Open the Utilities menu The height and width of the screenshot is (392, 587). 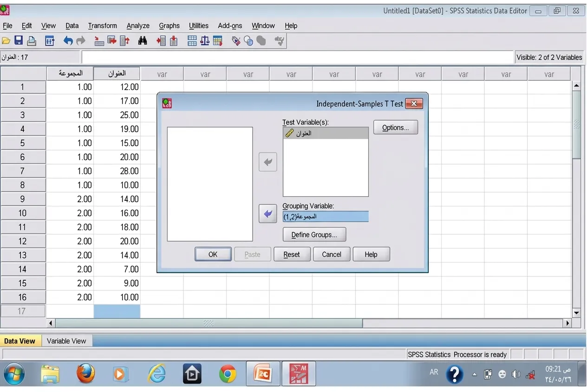coord(199,26)
